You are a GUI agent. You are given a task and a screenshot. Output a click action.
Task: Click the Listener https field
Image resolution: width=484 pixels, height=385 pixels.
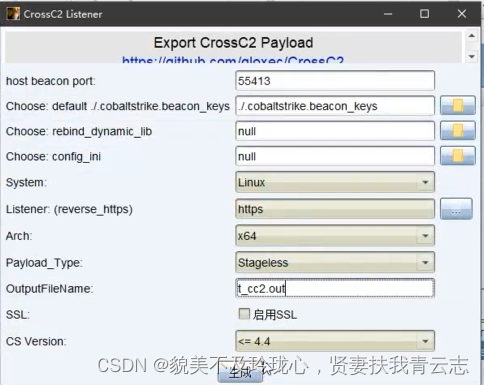tap(335, 209)
